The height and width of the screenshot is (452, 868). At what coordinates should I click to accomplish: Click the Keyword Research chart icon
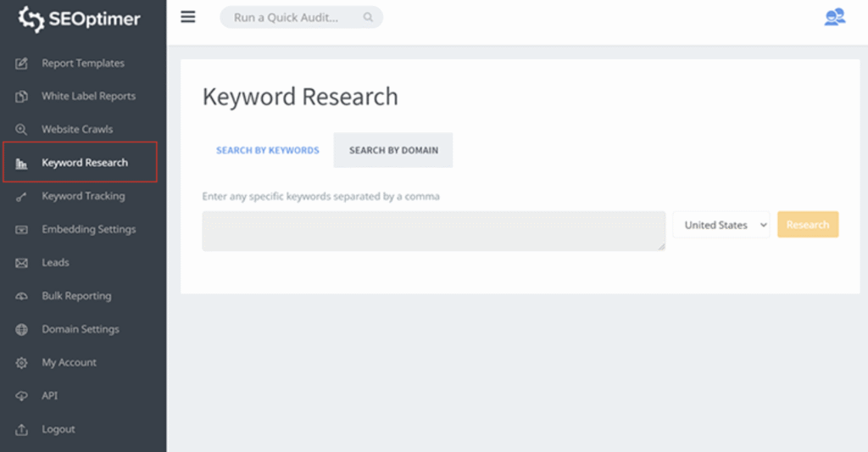(21, 164)
